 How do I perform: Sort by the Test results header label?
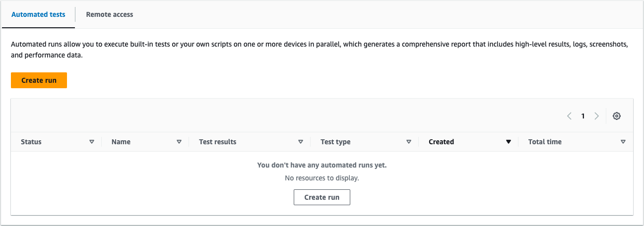click(x=218, y=142)
